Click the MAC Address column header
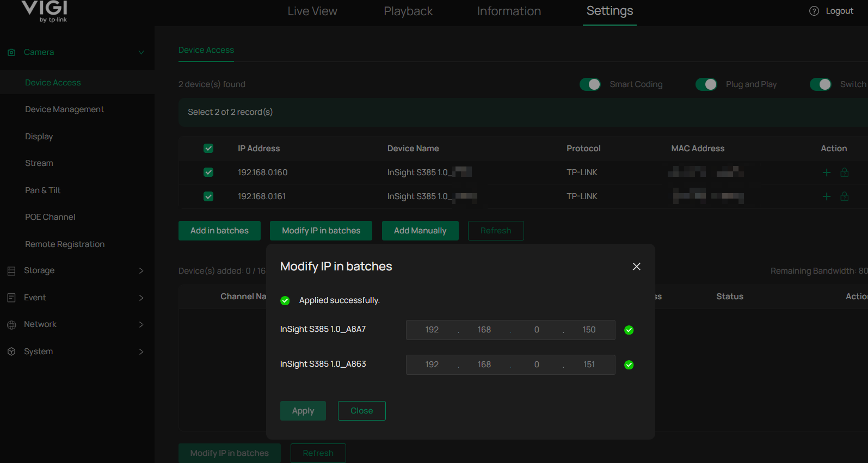 (698, 149)
